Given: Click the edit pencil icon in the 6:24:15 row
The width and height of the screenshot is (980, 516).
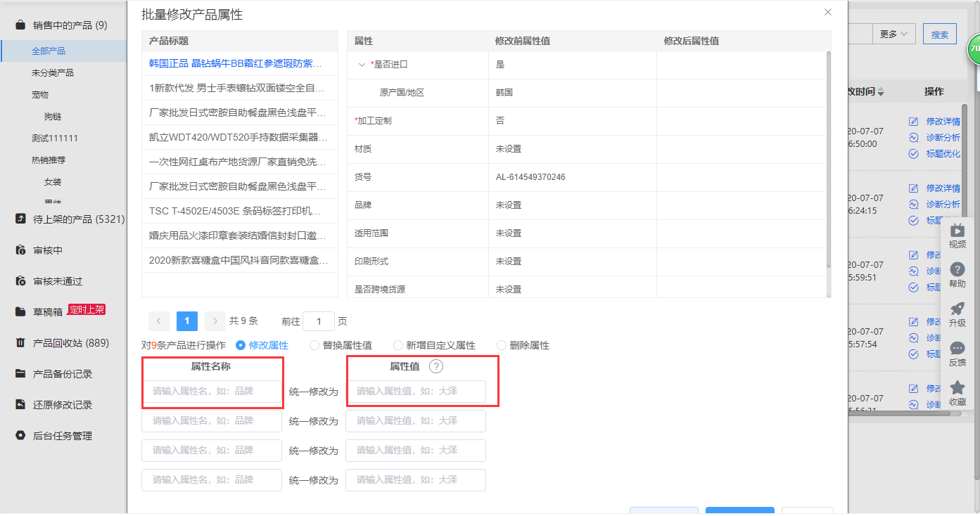Looking at the screenshot, I should click(914, 188).
